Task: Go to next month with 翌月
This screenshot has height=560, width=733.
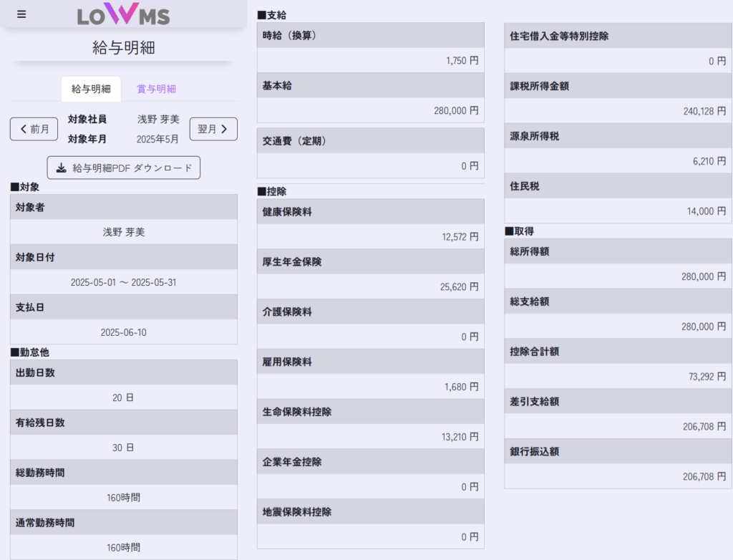Action: coord(213,129)
